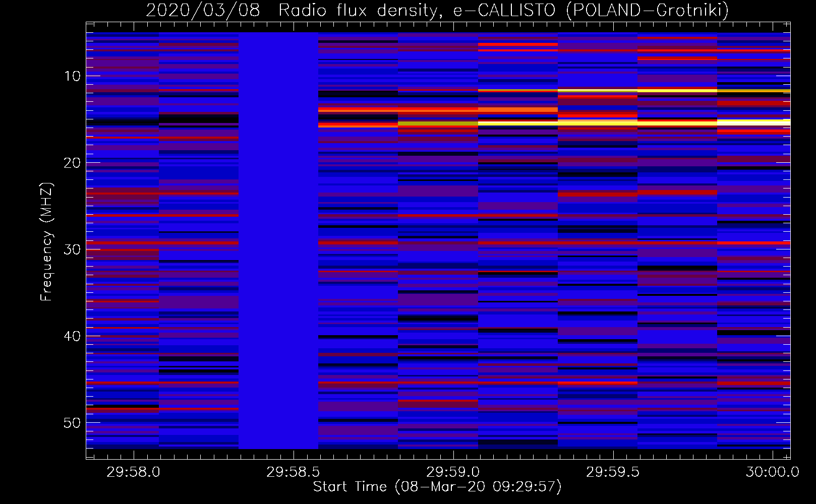This screenshot has height=504, width=816.
Task: Click the 29:58.5 time tick label
Action: 293,472
